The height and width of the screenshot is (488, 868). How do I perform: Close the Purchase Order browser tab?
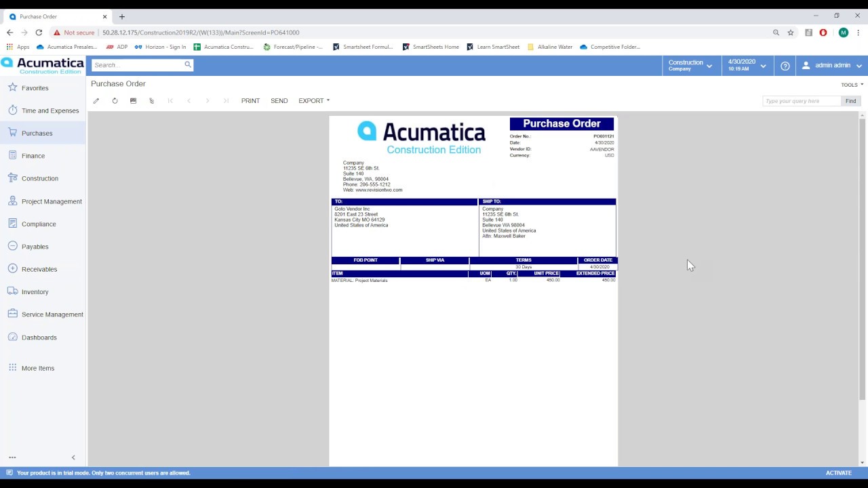click(104, 16)
